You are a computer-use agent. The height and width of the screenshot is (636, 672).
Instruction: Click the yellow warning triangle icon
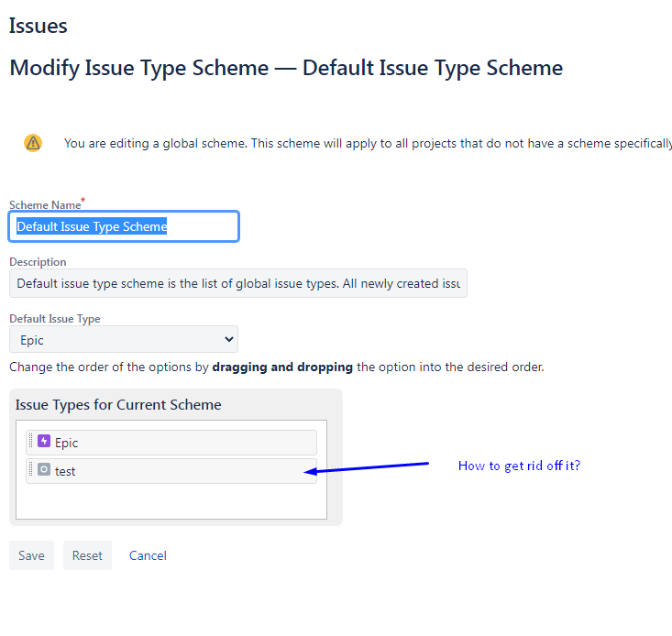[x=33, y=143]
